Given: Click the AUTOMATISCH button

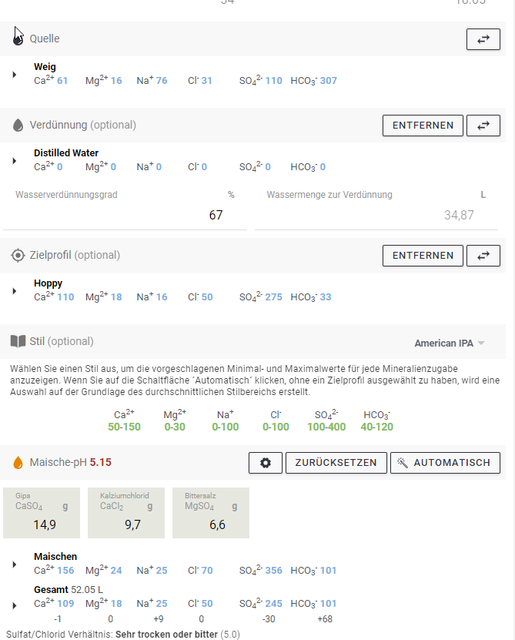Looking at the screenshot, I should pyautogui.click(x=445, y=463).
